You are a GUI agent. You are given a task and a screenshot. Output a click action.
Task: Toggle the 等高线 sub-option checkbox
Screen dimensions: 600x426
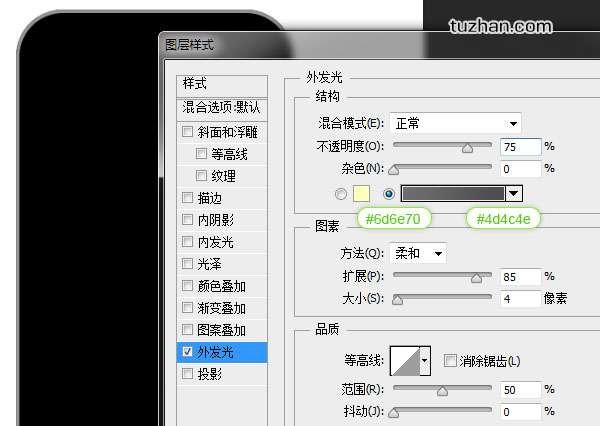201,153
